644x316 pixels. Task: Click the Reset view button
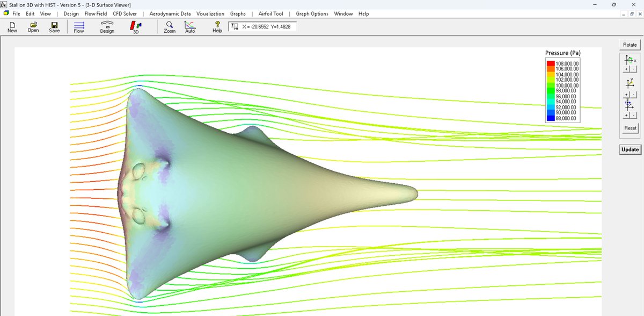pyautogui.click(x=630, y=128)
